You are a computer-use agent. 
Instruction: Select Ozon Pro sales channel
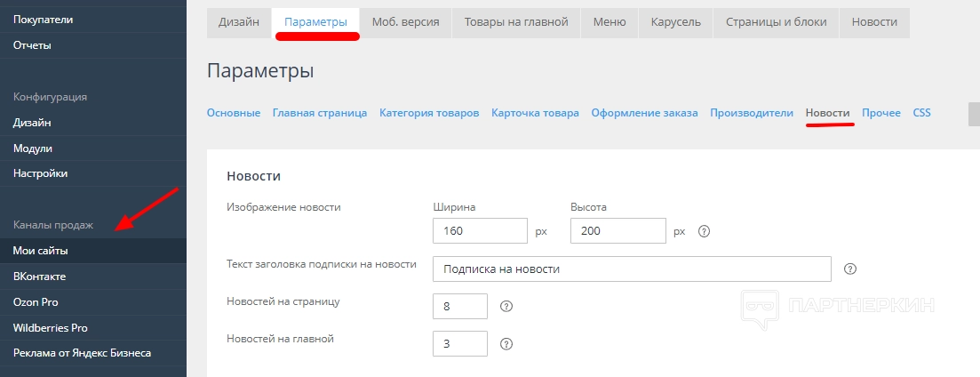pyautogui.click(x=36, y=301)
